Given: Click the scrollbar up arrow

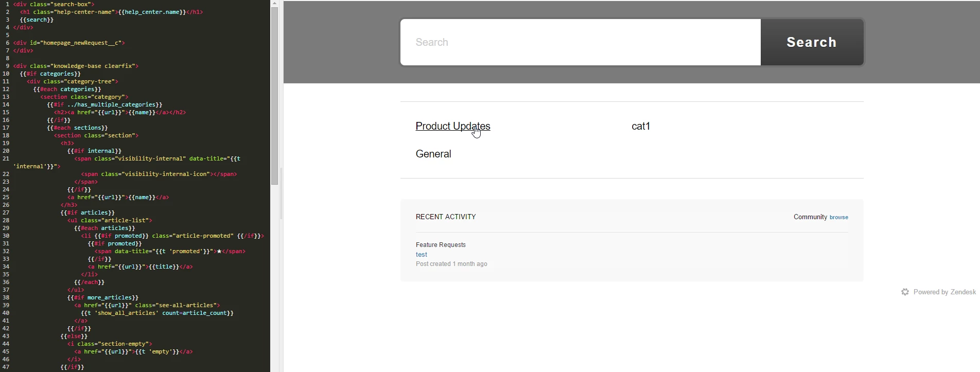Looking at the screenshot, I should [275, 3].
